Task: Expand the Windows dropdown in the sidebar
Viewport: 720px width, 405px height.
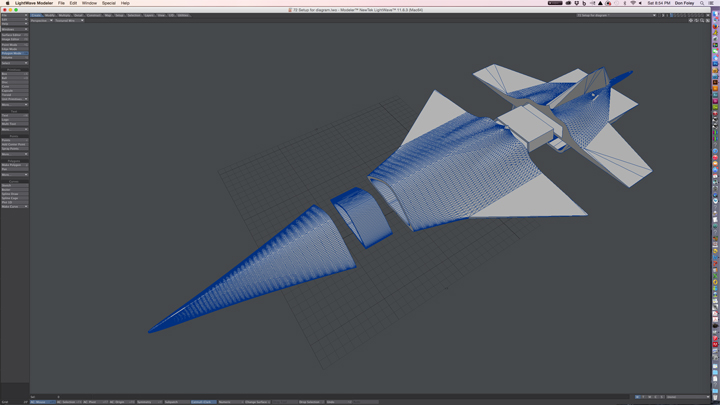Action: click(14, 29)
